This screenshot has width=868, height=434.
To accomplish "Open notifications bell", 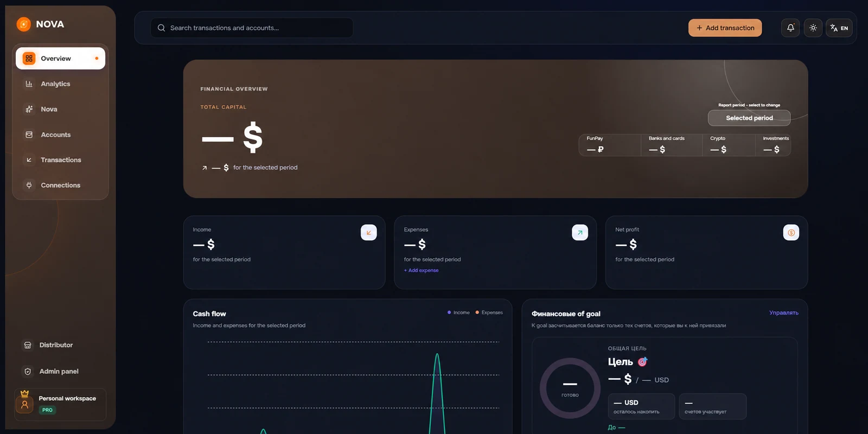I will 790,28.
